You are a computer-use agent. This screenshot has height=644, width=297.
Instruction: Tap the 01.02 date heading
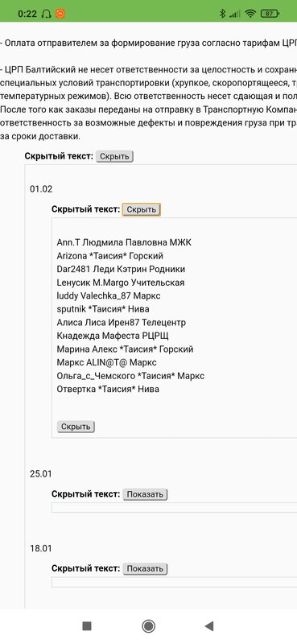pos(41,189)
